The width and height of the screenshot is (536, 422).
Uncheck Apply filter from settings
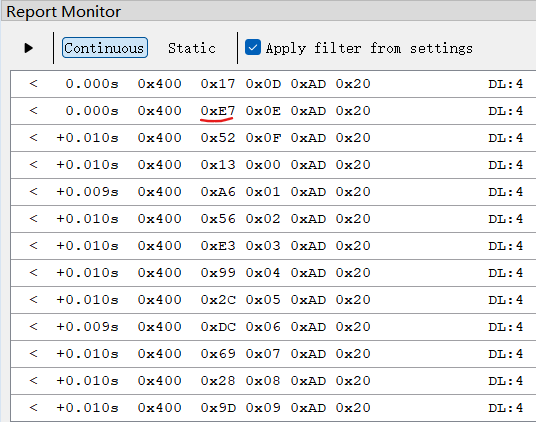coord(253,47)
